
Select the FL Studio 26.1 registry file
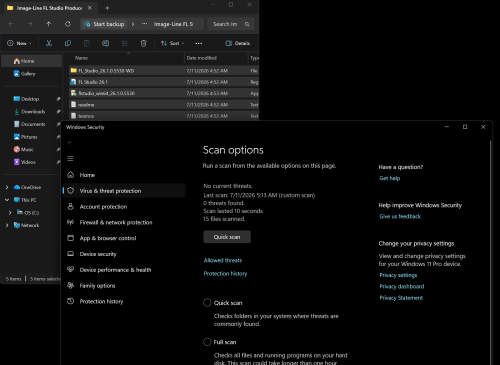pos(164,82)
